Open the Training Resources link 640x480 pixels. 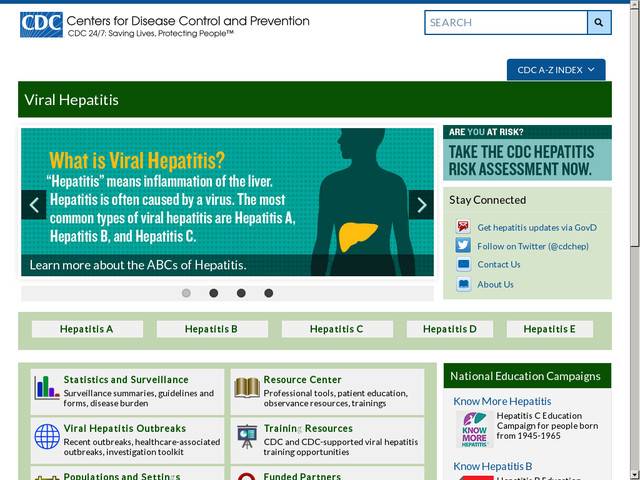[308, 429]
